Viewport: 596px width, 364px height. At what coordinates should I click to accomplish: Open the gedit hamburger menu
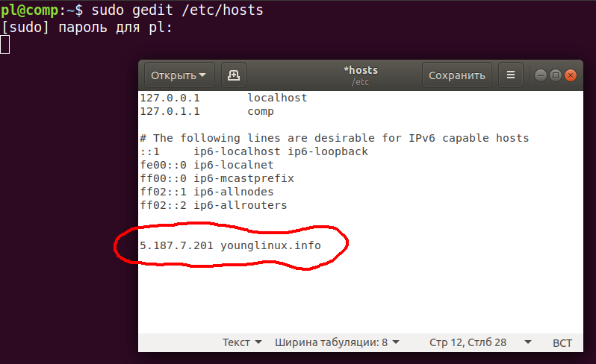click(x=511, y=75)
